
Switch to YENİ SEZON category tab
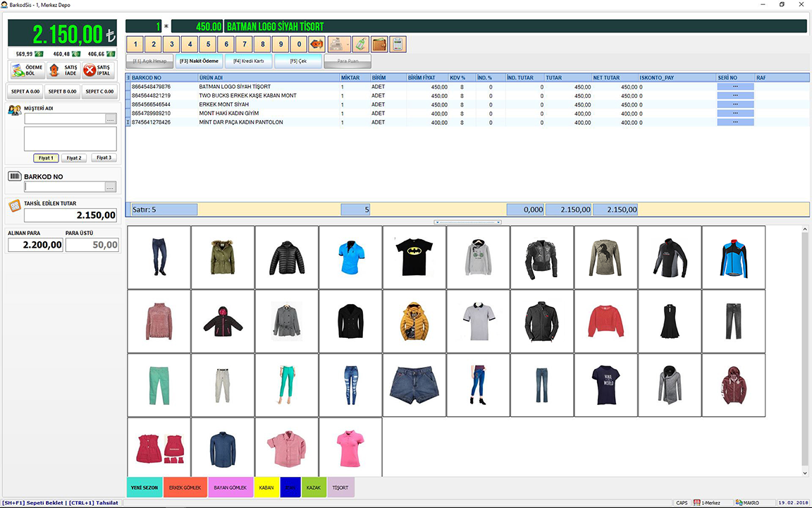tap(144, 488)
